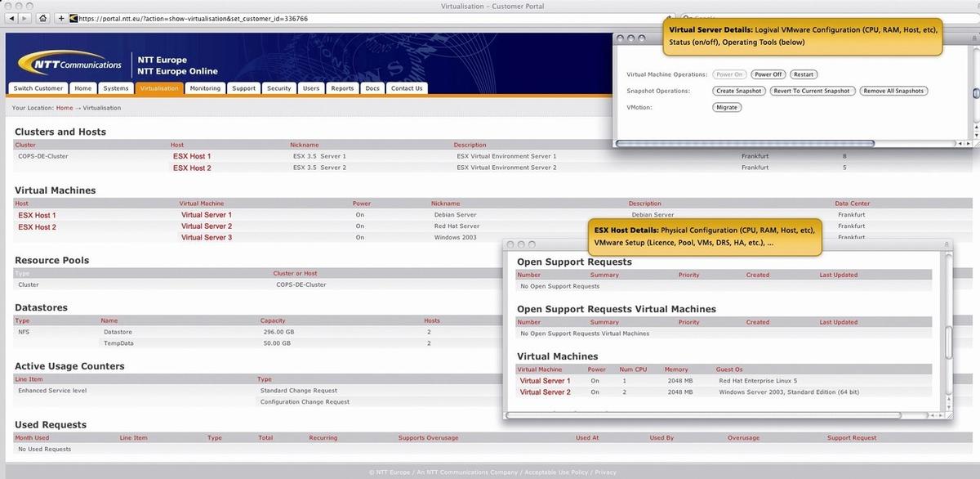Open the Home navigation tab
Viewport: 980px width, 479px height.
click(83, 88)
